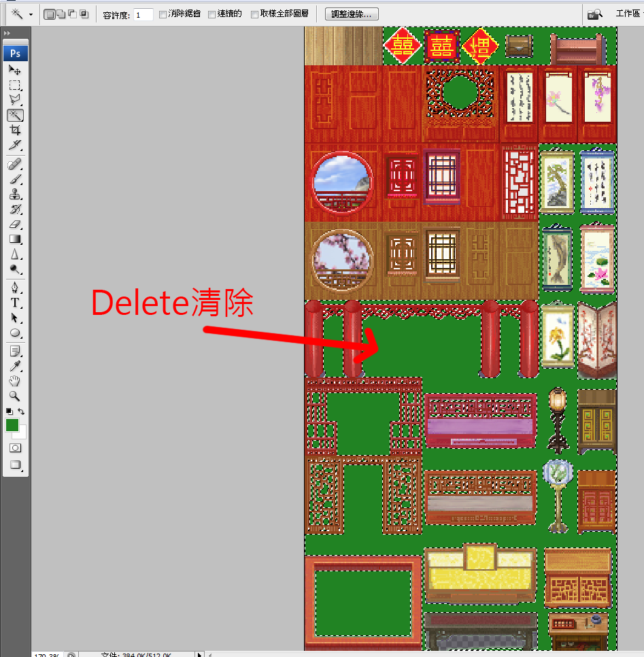Choose New Selection mode button

click(50, 15)
